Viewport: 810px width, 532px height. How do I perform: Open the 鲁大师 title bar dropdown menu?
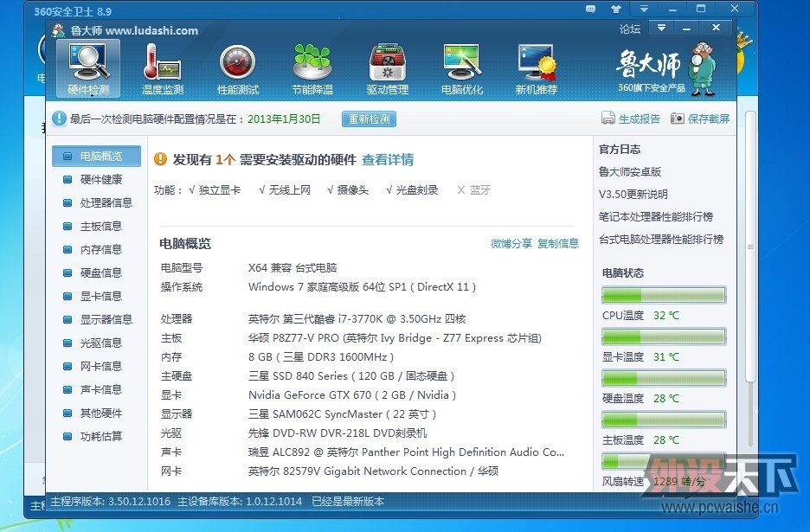pos(661,28)
